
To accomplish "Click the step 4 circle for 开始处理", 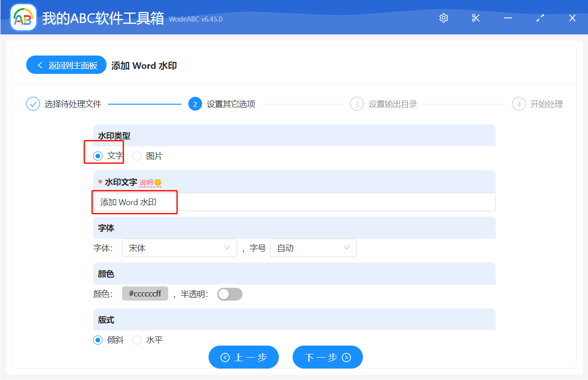I will 519,104.
